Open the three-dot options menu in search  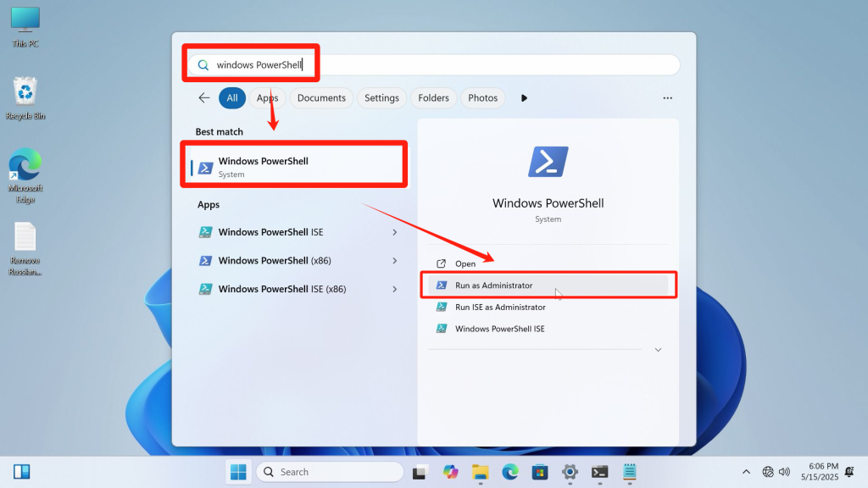[x=668, y=98]
